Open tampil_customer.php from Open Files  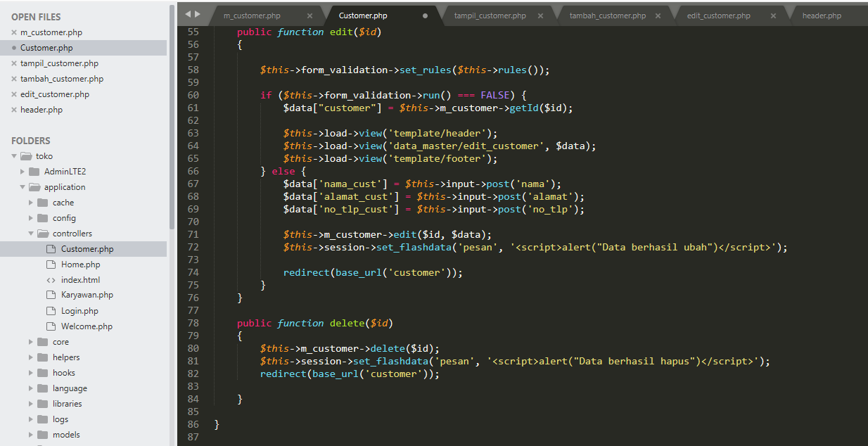coord(59,63)
